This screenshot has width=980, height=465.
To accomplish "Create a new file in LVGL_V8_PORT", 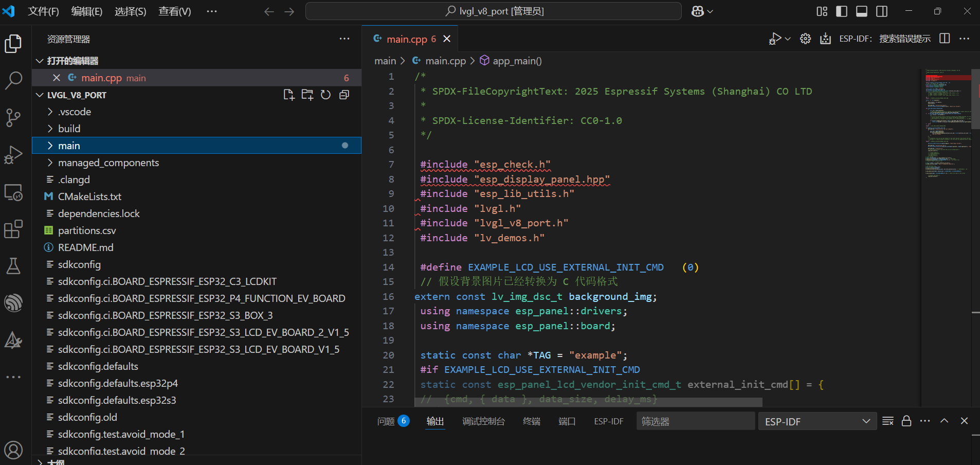I will [x=289, y=95].
